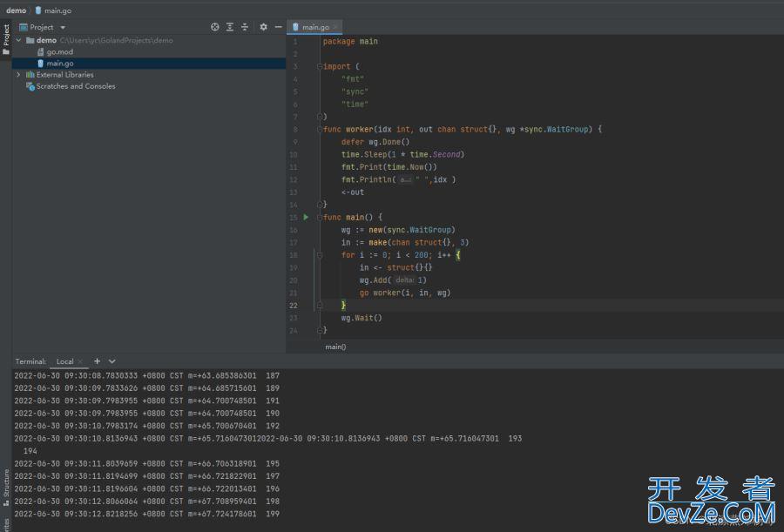Click the demo folder icon in project tree

30,41
